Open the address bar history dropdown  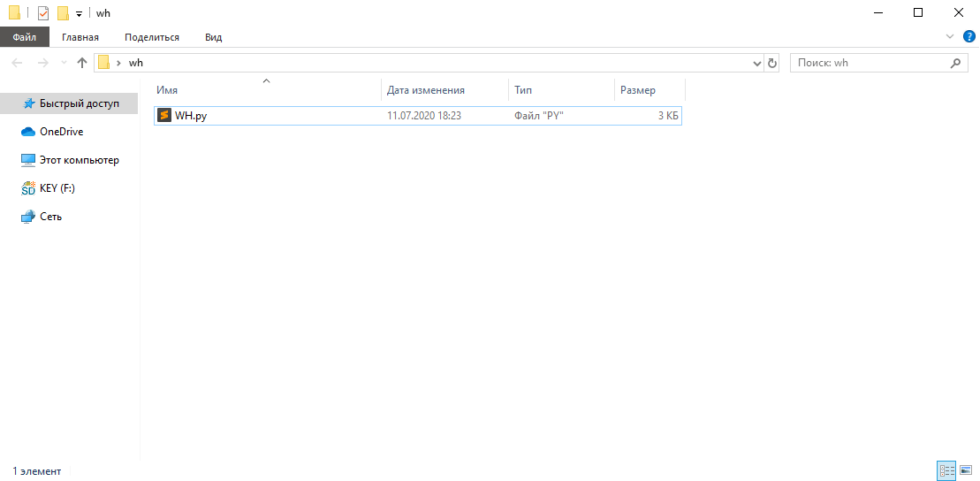pos(757,63)
